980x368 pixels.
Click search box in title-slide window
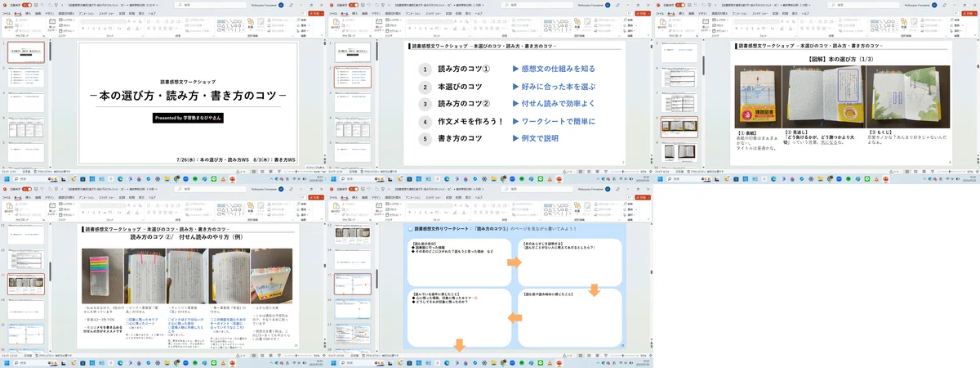(x=208, y=5)
